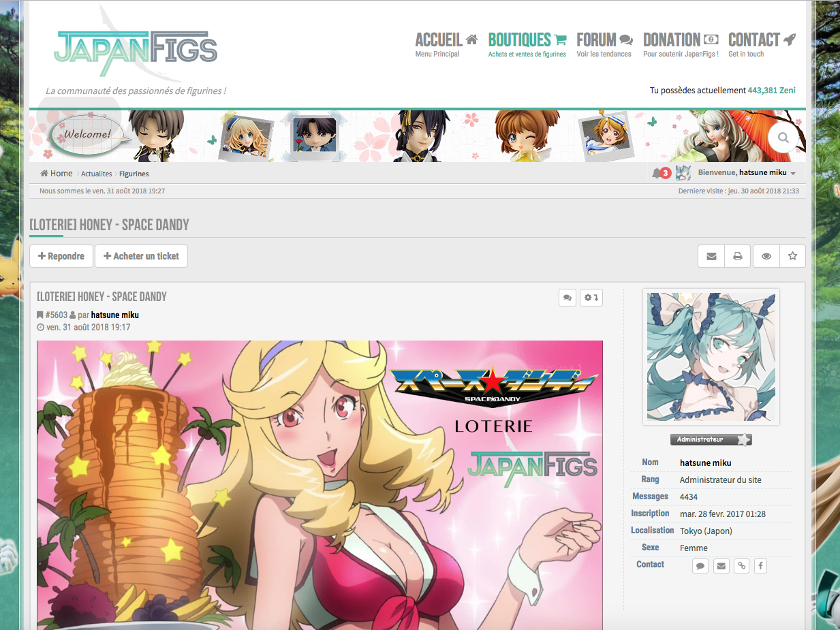Click the post date ven. 31 août 2018 19:17
The height and width of the screenshot is (630, 840).
pyautogui.click(x=88, y=328)
